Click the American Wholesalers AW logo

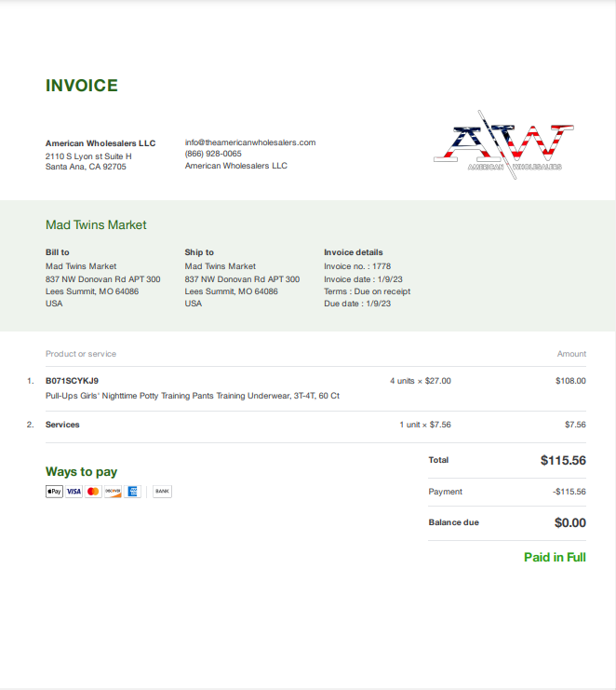coord(503,144)
